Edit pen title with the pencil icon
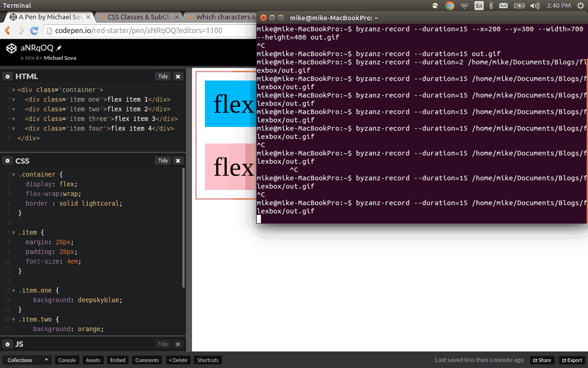Image resolution: width=588 pixels, height=368 pixels. [59, 48]
